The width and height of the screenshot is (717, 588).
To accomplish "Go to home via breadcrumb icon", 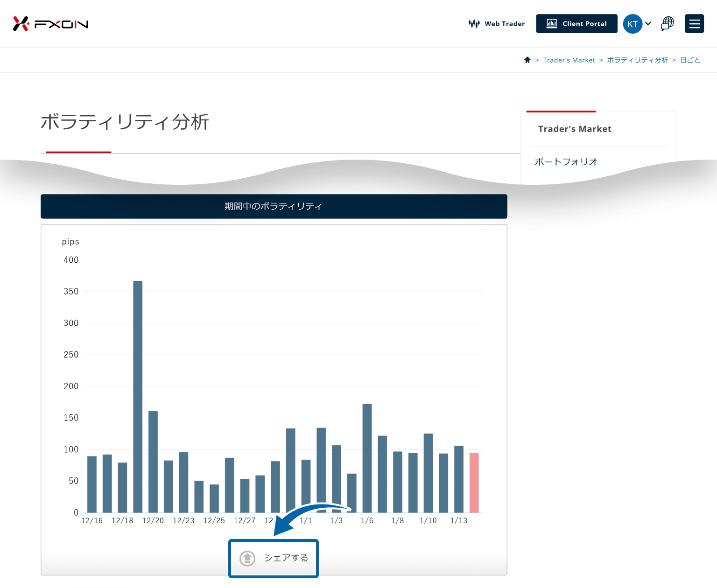I will 527,60.
